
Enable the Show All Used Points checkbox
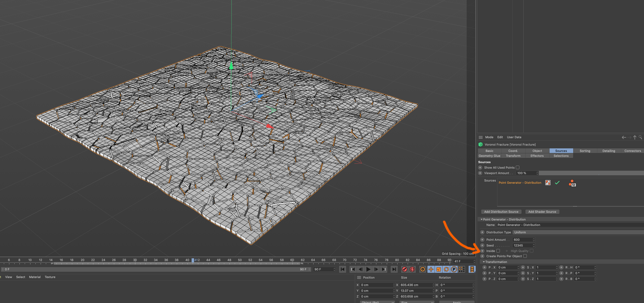coord(517,168)
